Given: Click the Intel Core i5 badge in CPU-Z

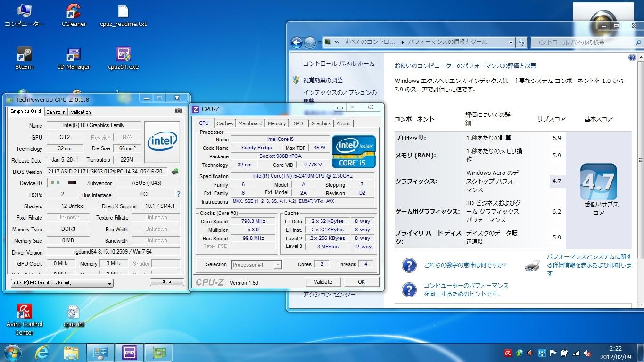Looking at the screenshot, I should pyautogui.click(x=354, y=152).
